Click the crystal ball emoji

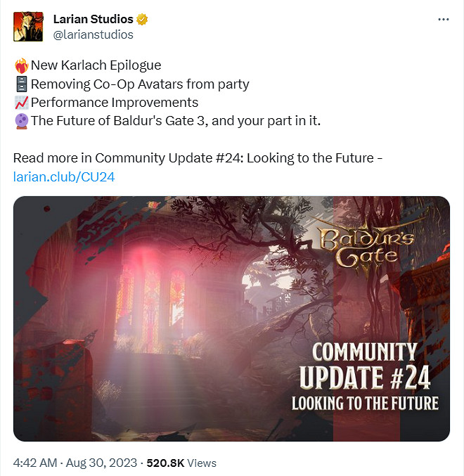[22, 121]
